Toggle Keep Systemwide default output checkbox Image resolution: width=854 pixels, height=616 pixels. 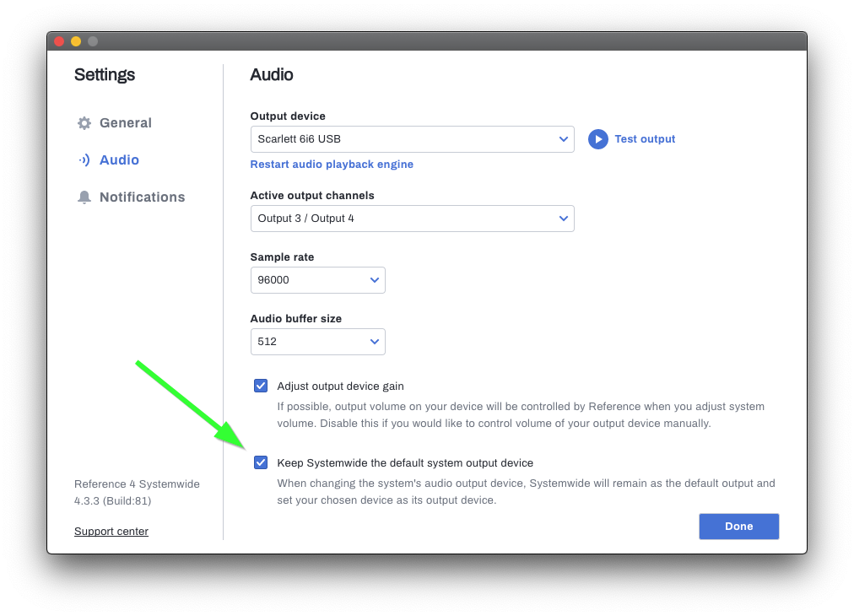point(261,463)
